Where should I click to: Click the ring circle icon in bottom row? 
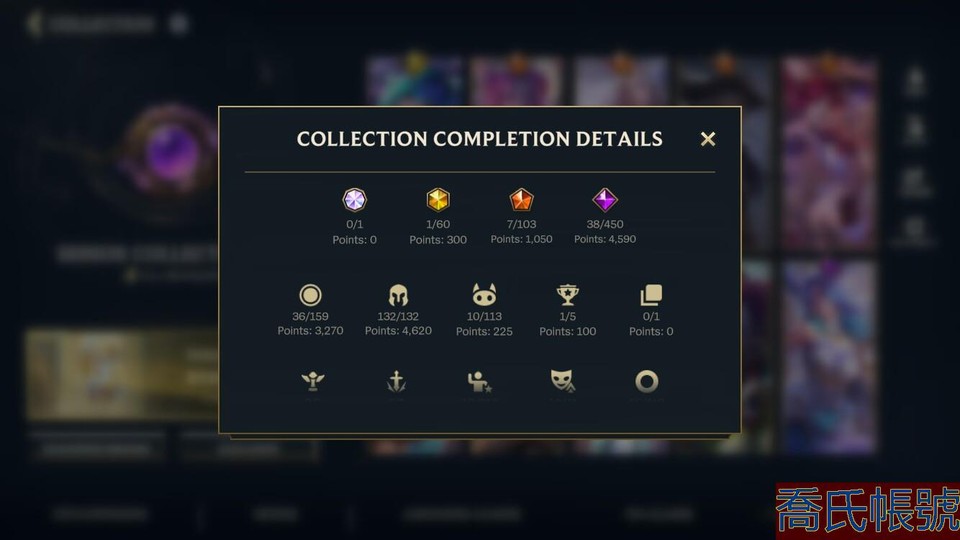(x=647, y=381)
